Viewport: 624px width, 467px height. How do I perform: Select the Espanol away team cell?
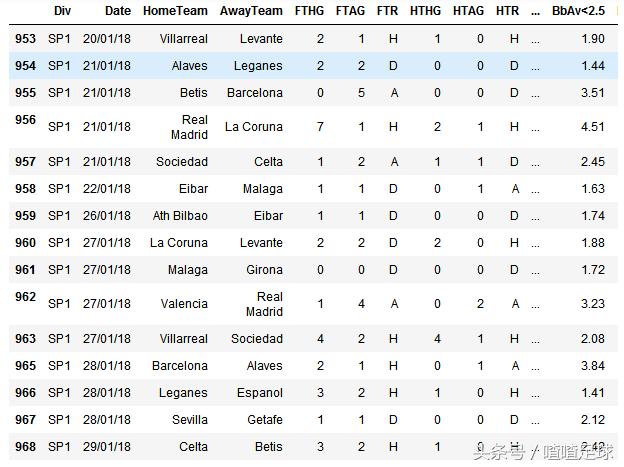pos(260,393)
